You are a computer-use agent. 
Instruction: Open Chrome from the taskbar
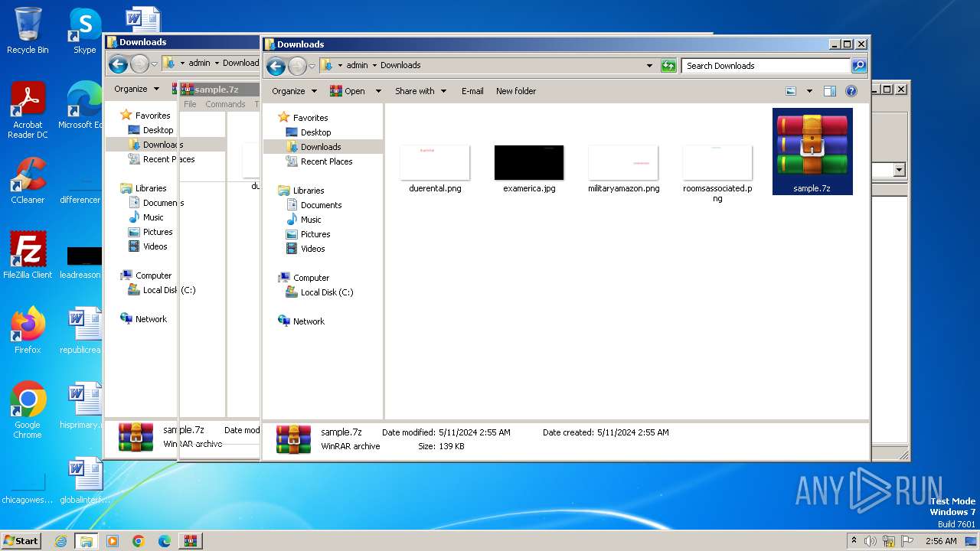pos(138,541)
